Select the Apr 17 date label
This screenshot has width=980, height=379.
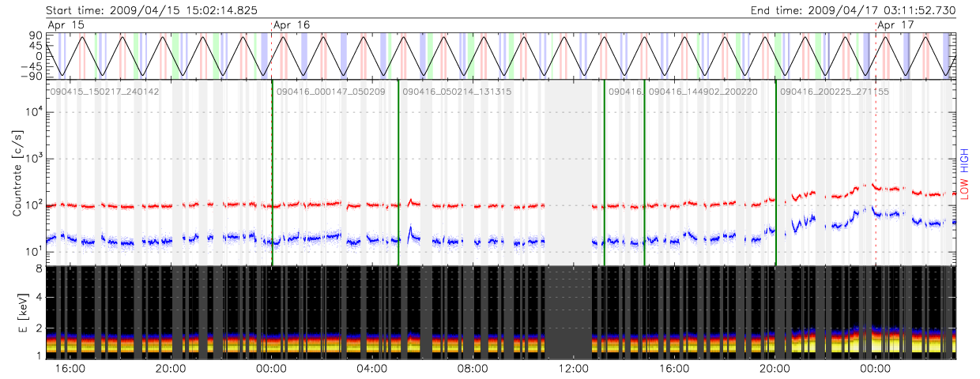(x=897, y=25)
